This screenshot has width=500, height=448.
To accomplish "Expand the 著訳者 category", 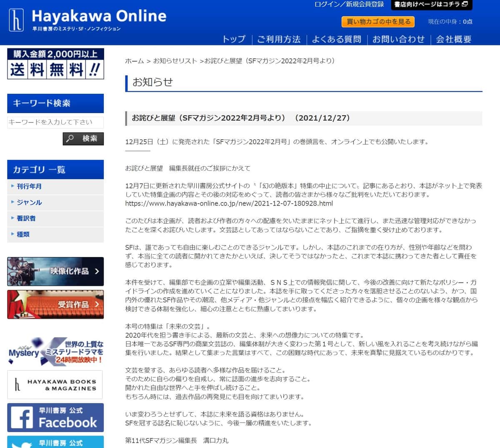I will (26, 218).
